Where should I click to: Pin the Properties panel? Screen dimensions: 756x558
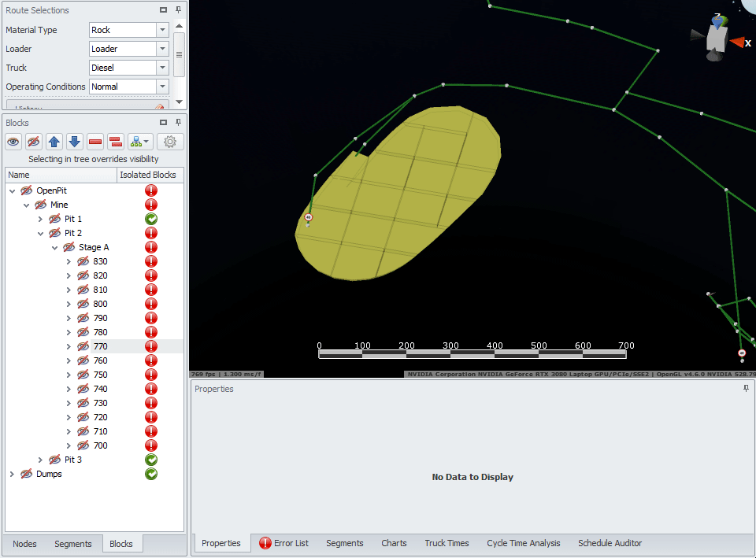tap(746, 389)
